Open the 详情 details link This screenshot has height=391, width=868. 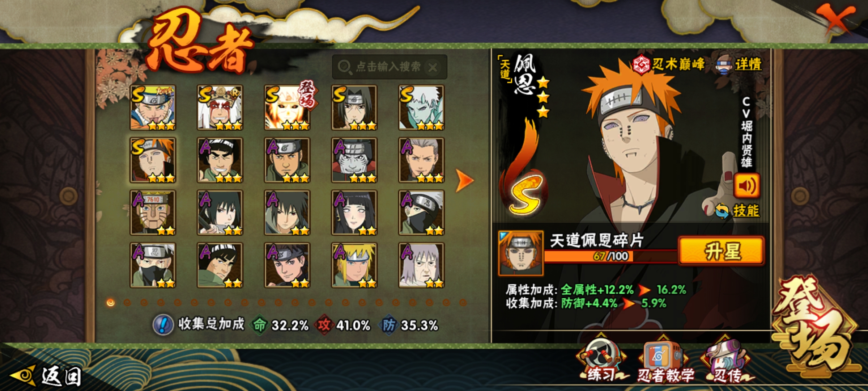pos(739,64)
